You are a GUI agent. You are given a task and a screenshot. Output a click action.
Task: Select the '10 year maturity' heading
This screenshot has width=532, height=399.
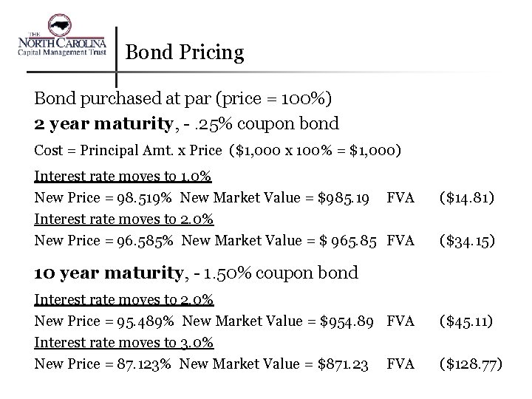coord(109,273)
